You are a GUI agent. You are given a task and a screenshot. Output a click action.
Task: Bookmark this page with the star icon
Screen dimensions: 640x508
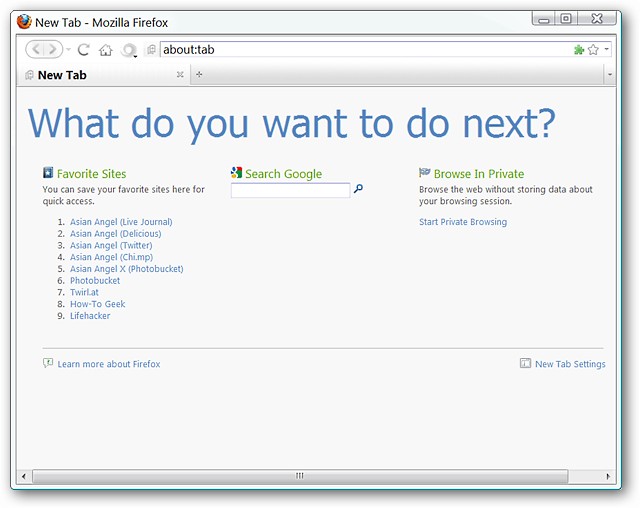[593, 50]
